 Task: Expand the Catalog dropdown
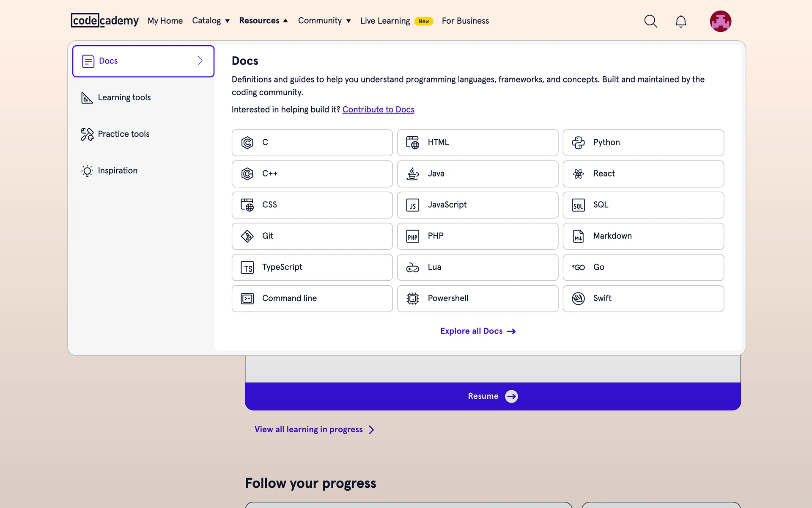[x=211, y=21]
